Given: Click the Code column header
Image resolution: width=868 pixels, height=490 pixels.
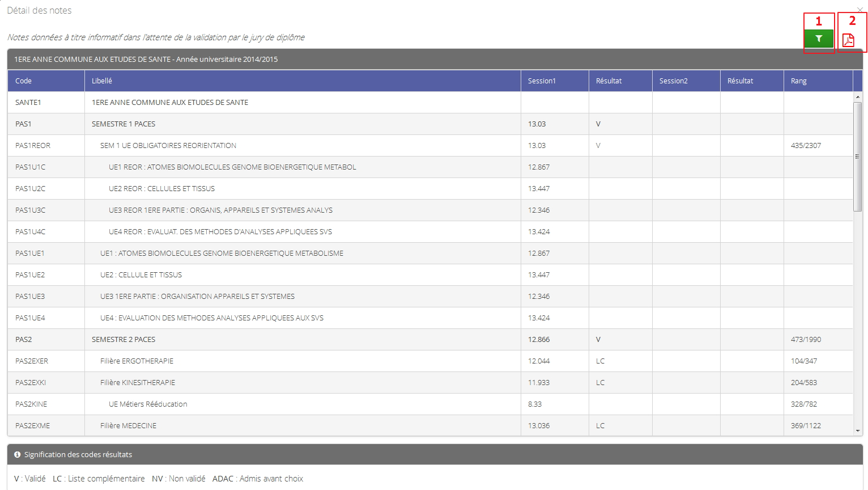Looking at the screenshot, I should pyautogui.click(x=24, y=81).
